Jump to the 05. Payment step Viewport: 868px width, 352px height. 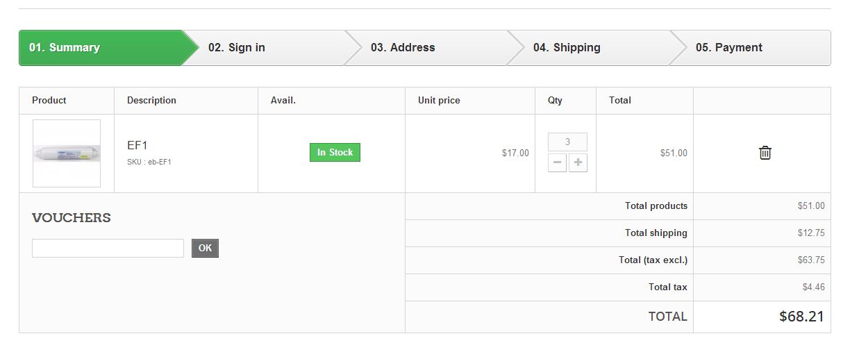[729, 48]
